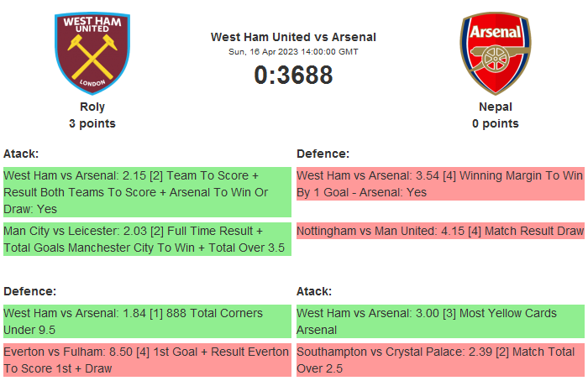Select the Southampton vs Crystal Palace bet
The height and width of the screenshot is (386, 588).
tap(439, 360)
